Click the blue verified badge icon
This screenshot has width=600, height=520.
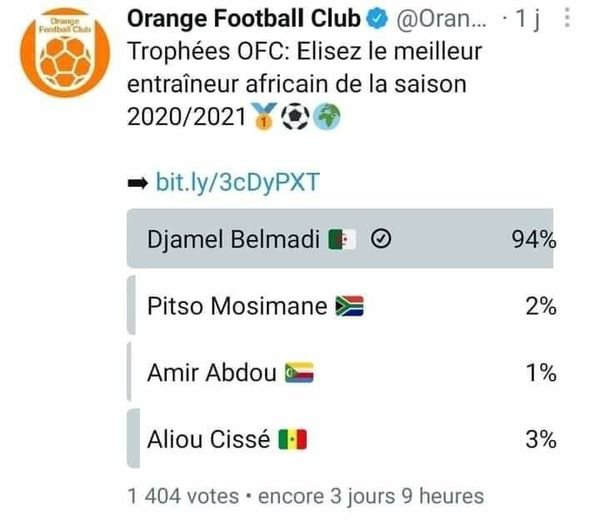[377, 19]
